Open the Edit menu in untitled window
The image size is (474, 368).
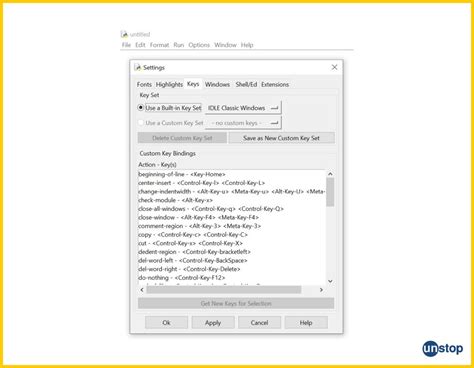[140, 45]
